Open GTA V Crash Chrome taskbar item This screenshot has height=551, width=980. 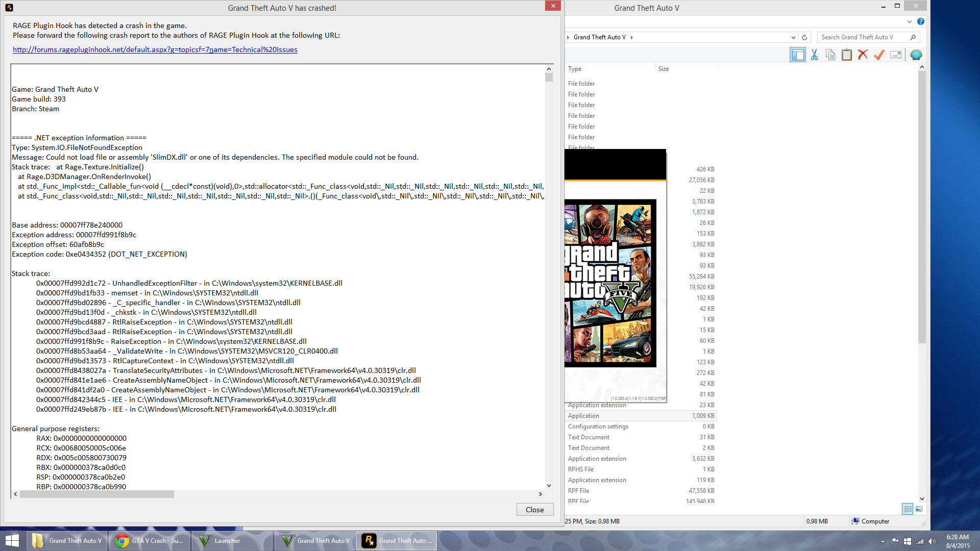[150, 541]
